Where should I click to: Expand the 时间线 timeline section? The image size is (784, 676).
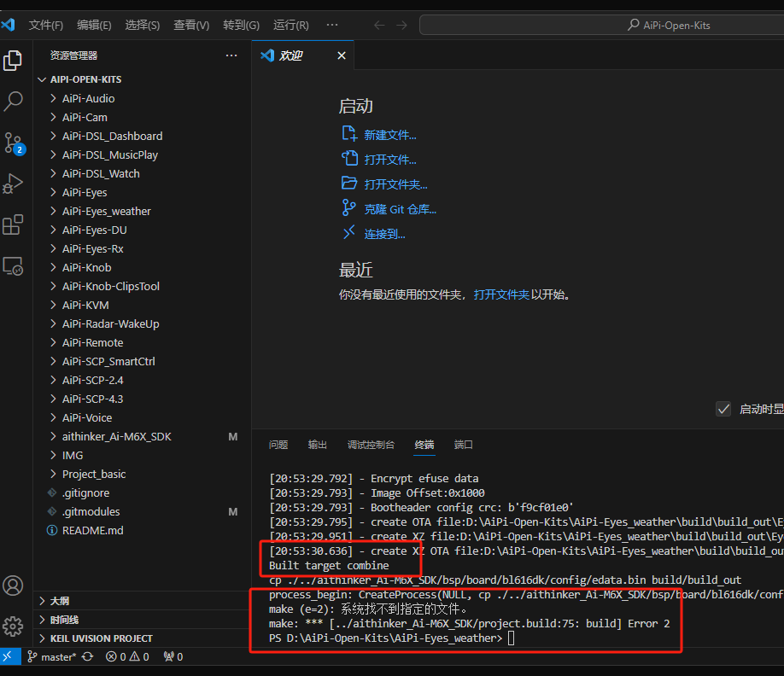coord(42,620)
